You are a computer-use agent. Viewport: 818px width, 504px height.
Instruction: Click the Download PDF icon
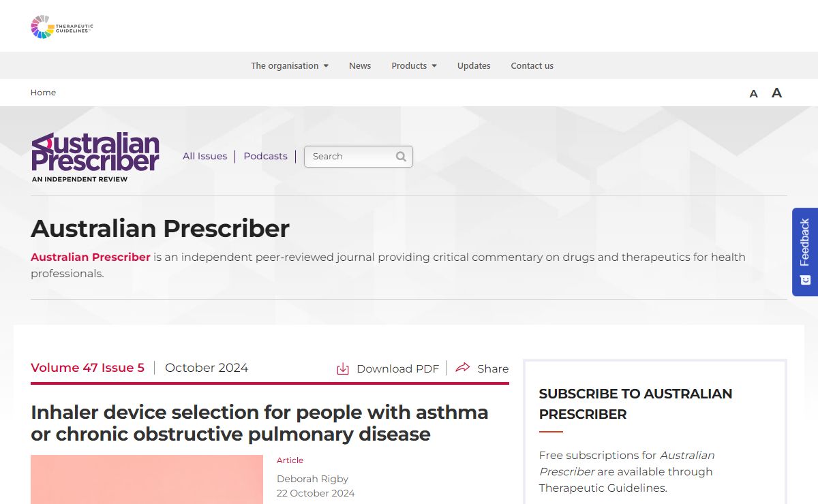tap(343, 368)
